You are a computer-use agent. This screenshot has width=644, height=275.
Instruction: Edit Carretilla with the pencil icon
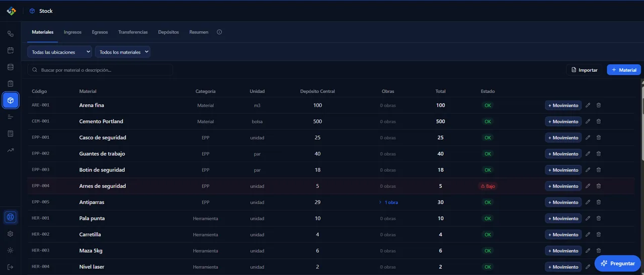click(588, 234)
